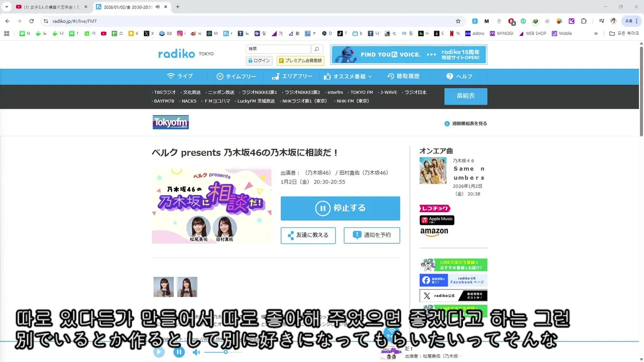Expand the オススメ番組 dropdown
Screen dimensions: 644x362
coord(348,76)
